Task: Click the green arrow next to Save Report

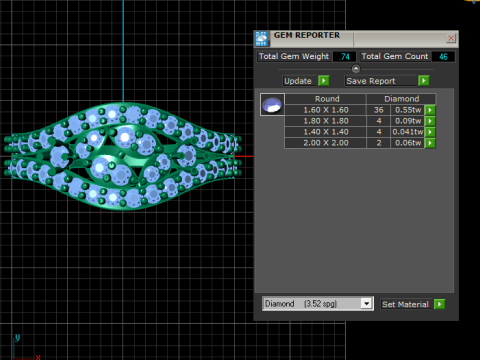Action: coord(424,81)
